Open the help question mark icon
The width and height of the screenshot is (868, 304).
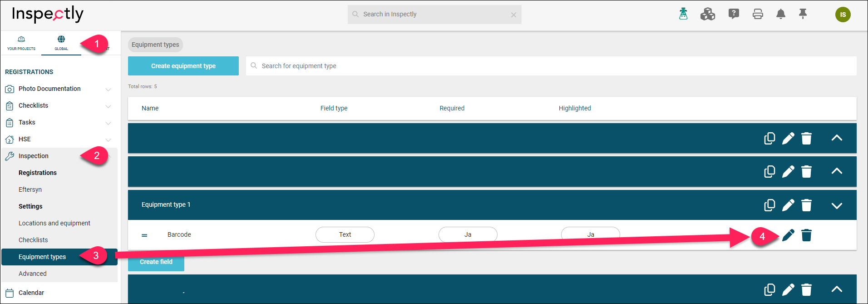pyautogui.click(x=734, y=14)
